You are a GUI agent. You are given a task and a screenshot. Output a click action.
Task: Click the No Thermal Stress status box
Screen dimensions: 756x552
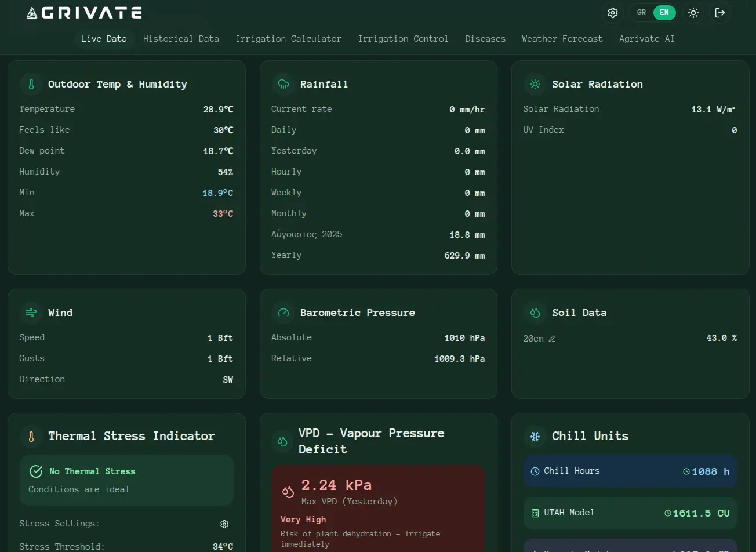tap(126, 480)
